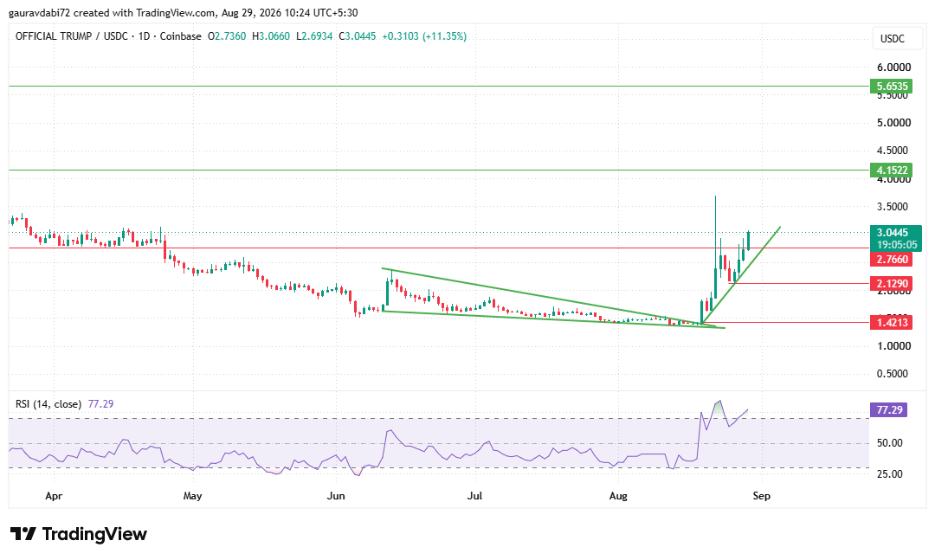Click the 19:05:05 countdown timer
The image size is (935, 560).
pos(896,245)
